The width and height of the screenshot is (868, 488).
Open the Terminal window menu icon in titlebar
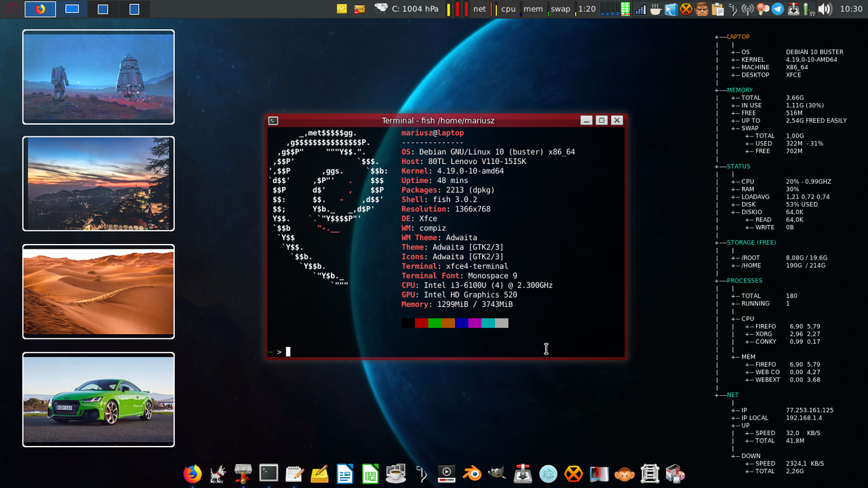pos(273,120)
